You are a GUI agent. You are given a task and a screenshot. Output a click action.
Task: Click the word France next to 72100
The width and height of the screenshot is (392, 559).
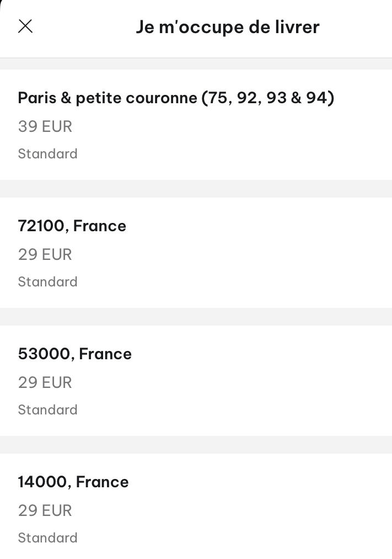(100, 226)
